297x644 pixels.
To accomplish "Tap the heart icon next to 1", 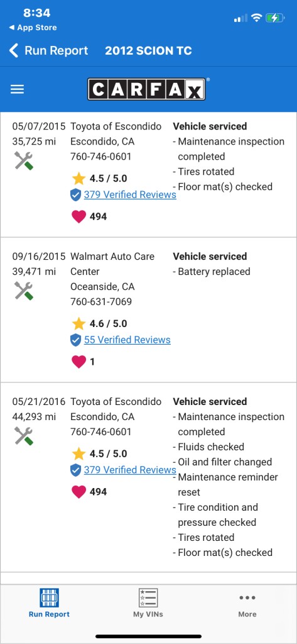I will pyautogui.click(x=78, y=362).
